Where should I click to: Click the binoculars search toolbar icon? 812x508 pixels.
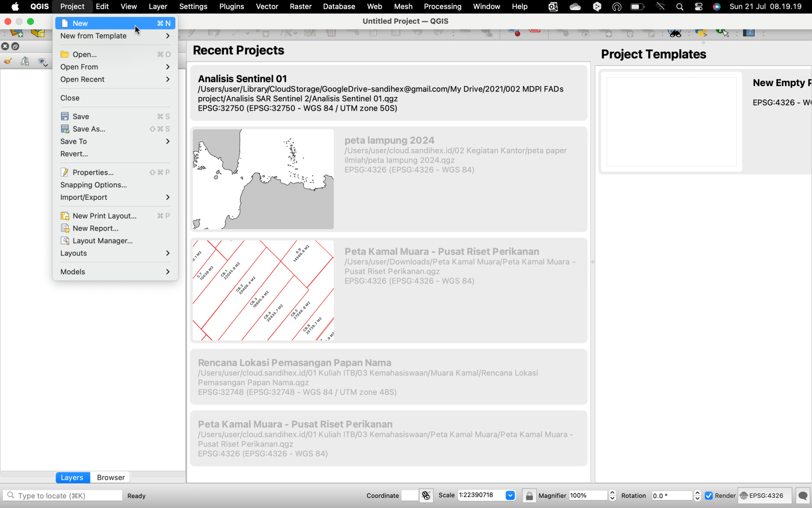pos(675,33)
